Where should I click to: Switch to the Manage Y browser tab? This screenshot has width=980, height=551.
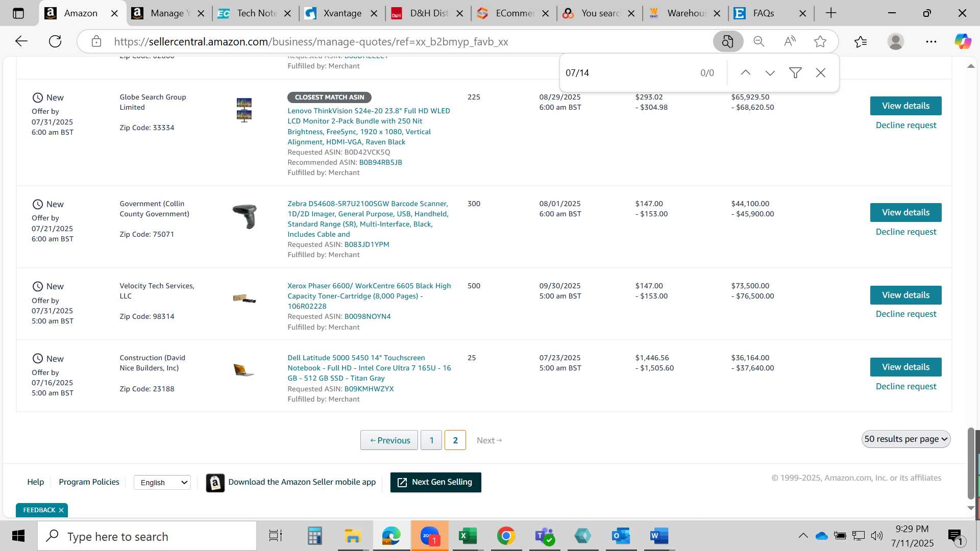pos(169,13)
